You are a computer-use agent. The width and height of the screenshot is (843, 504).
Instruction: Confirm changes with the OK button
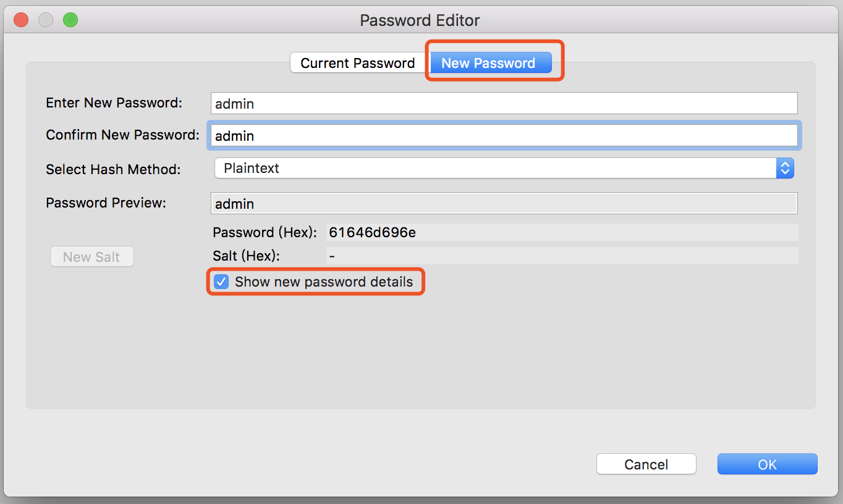[767, 464]
